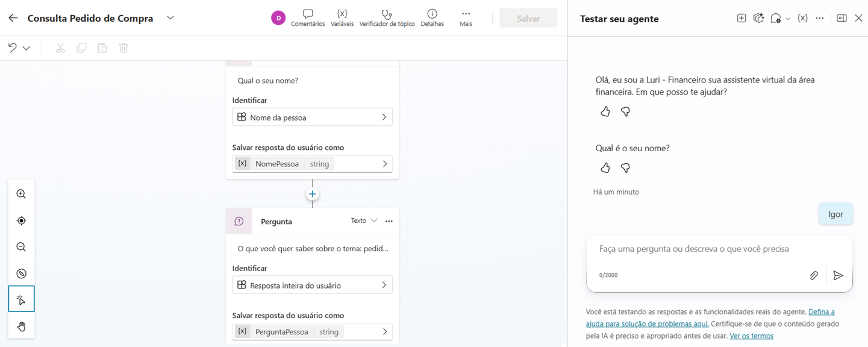Click the zoom out canvas icon

tap(21, 247)
